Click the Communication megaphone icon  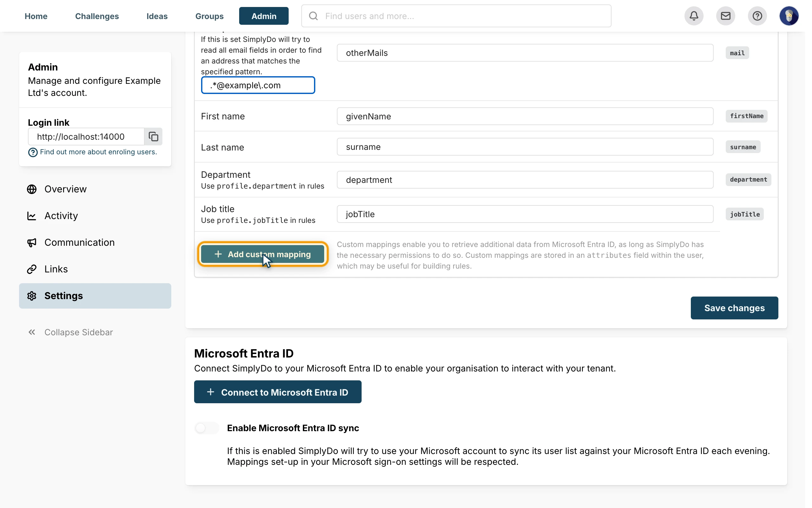[x=32, y=242]
